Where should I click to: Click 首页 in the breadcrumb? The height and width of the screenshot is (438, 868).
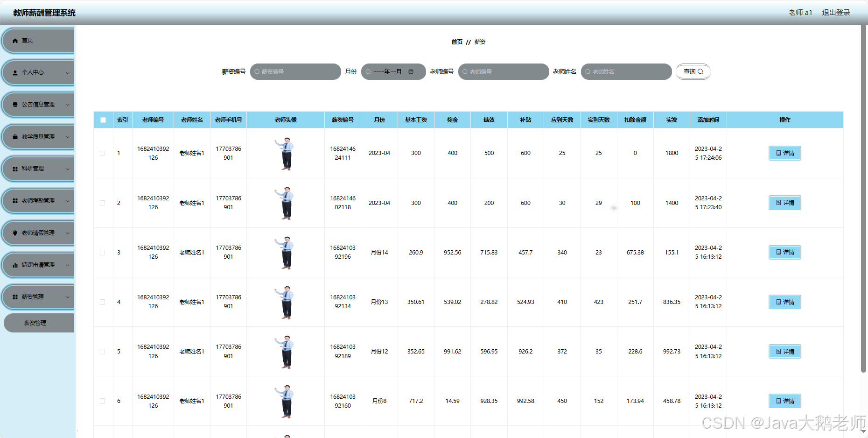pyautogui.click(x=457, y=42)
